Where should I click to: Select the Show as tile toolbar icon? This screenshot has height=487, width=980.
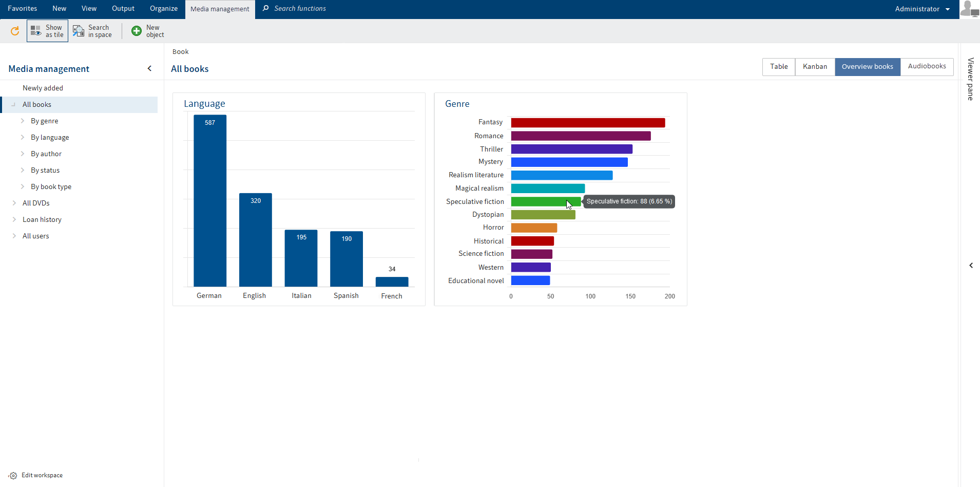pos(36,30)
